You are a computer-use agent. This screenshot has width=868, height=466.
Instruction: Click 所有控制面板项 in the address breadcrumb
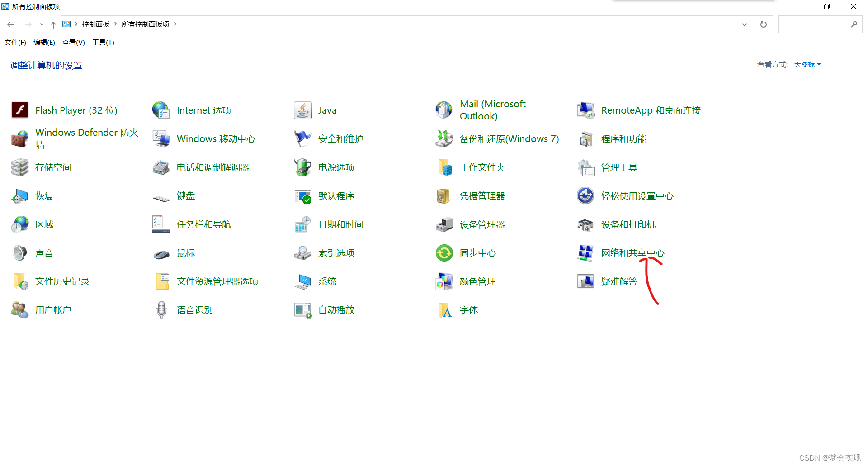146,24
